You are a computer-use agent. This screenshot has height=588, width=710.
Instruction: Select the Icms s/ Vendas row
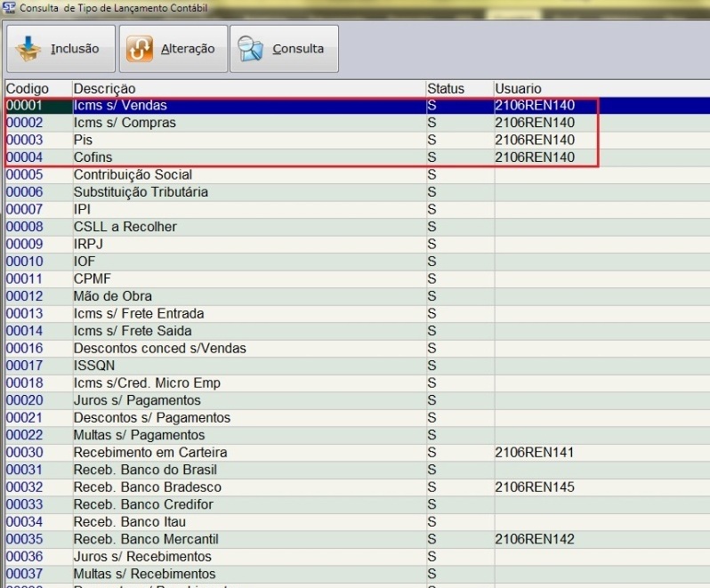point(120,106)
